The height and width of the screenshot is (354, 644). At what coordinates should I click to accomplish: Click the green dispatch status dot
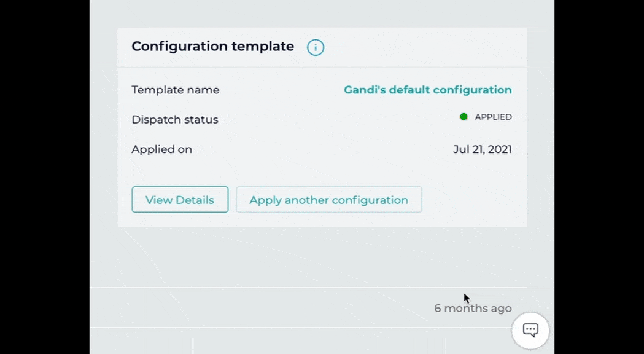[464, 117]
